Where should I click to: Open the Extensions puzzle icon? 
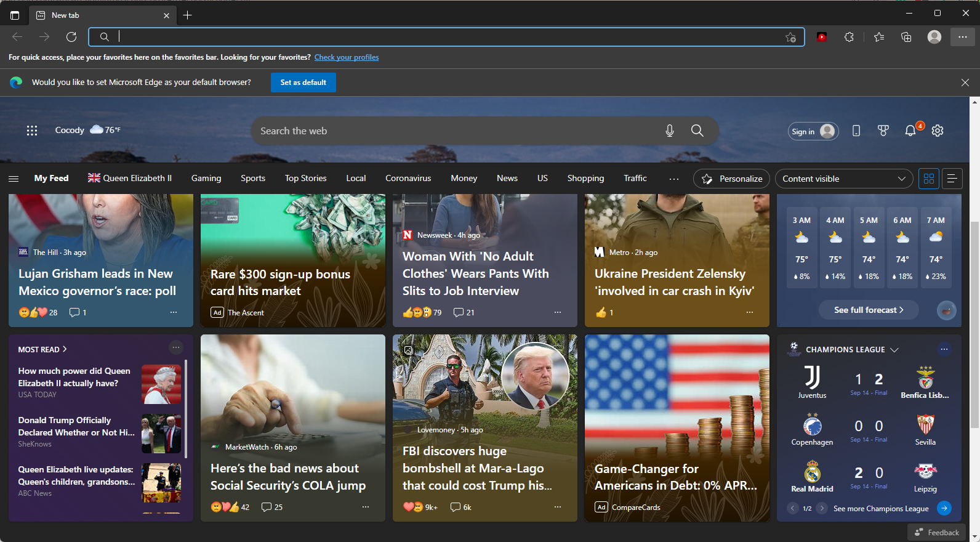pyautogui.click(x=849, y=37)
